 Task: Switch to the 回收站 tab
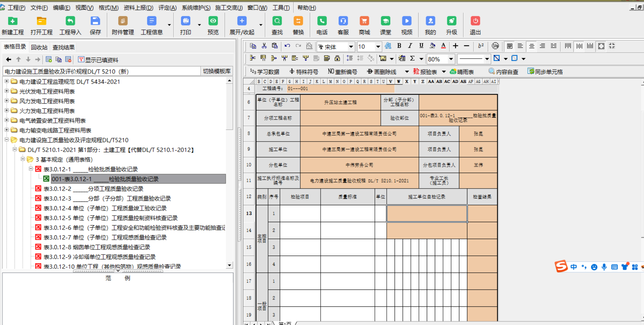coord(39,47)
